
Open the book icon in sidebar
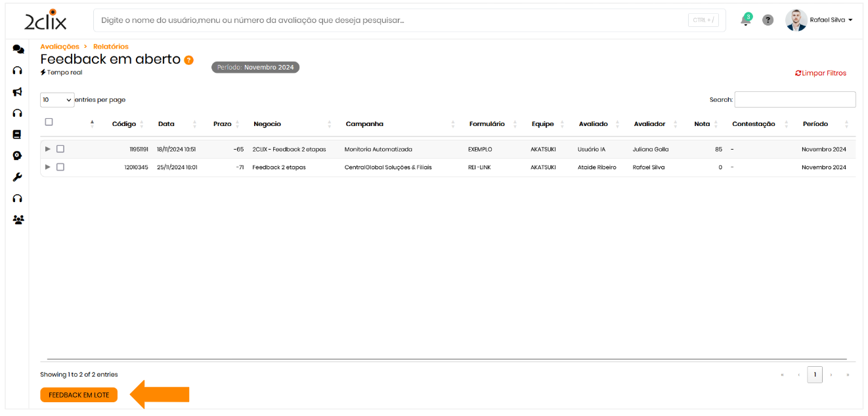click(x=18, y=135)
